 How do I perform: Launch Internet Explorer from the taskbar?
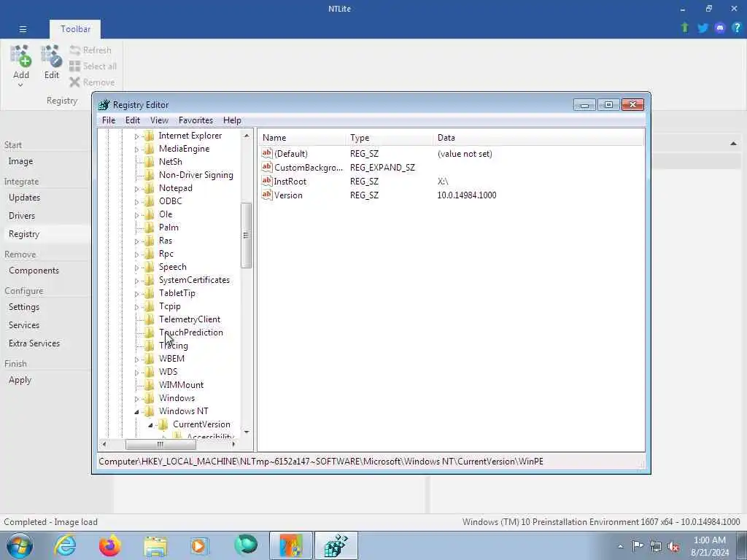coord(65,545)
